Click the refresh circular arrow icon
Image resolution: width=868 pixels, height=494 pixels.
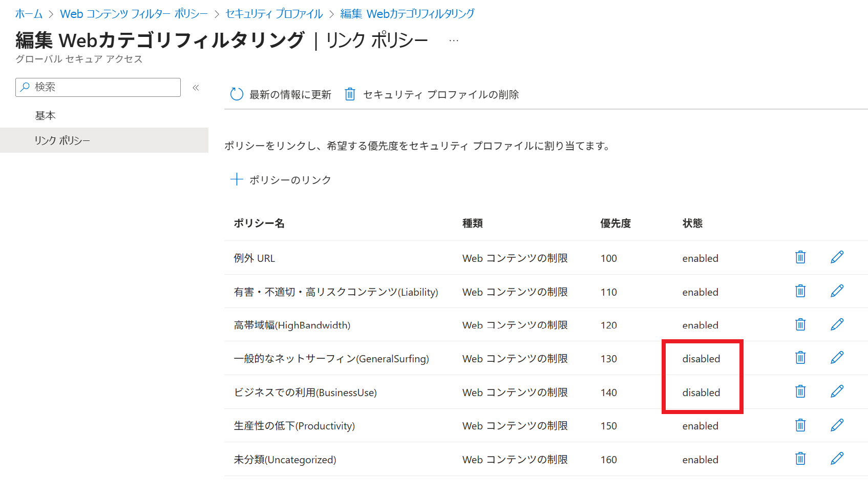(x=237, y=94)
